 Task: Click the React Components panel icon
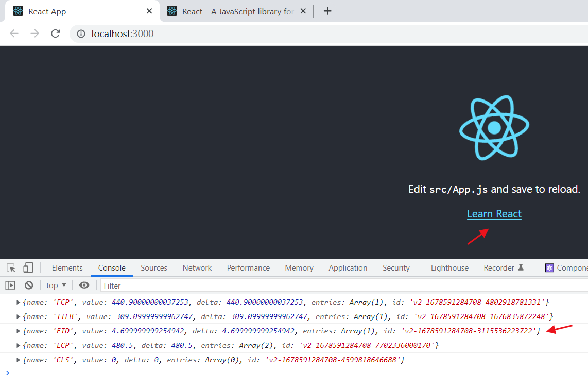pos(550,267)
